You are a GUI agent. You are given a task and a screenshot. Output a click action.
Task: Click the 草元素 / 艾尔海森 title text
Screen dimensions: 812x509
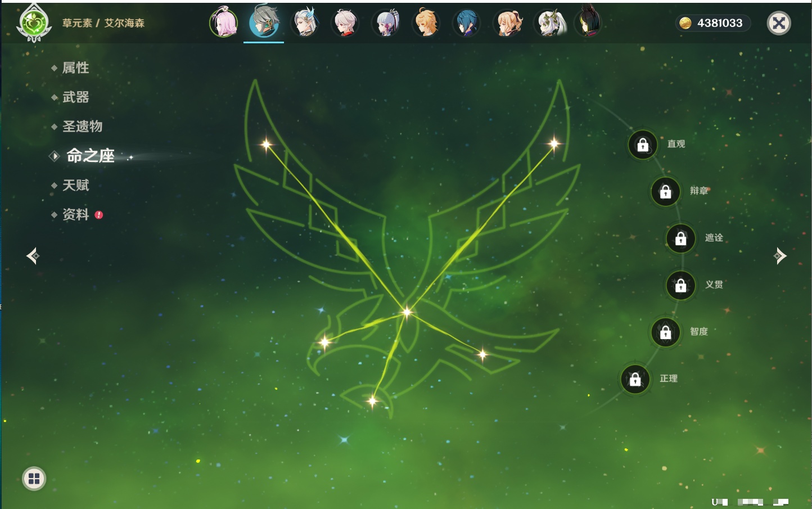(103, 23)
